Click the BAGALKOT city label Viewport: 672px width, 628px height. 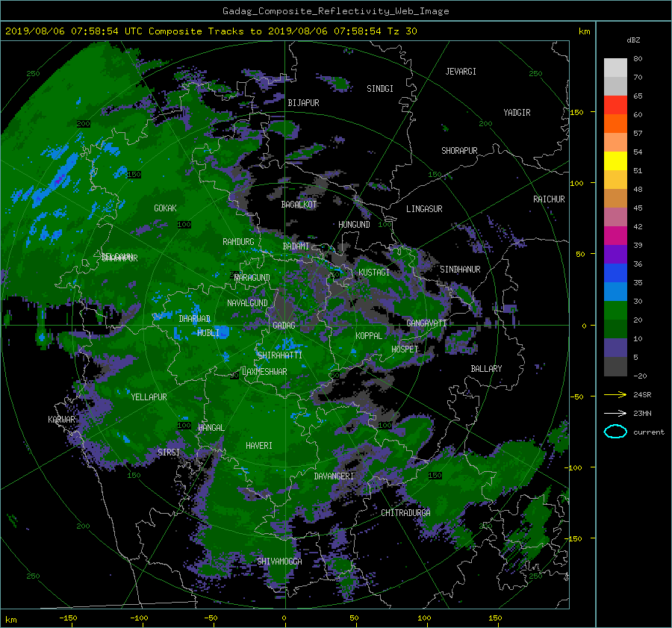pos(299,205)
